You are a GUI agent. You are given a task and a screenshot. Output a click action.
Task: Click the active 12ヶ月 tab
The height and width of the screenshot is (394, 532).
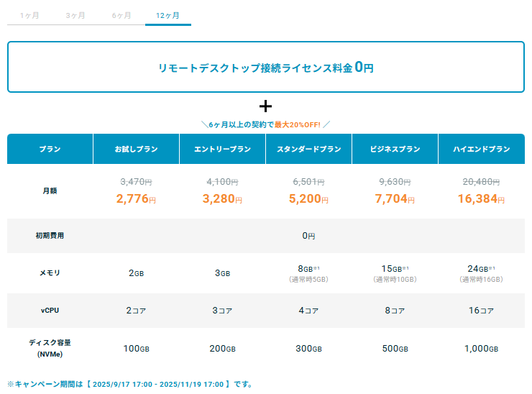pos(168,15)
